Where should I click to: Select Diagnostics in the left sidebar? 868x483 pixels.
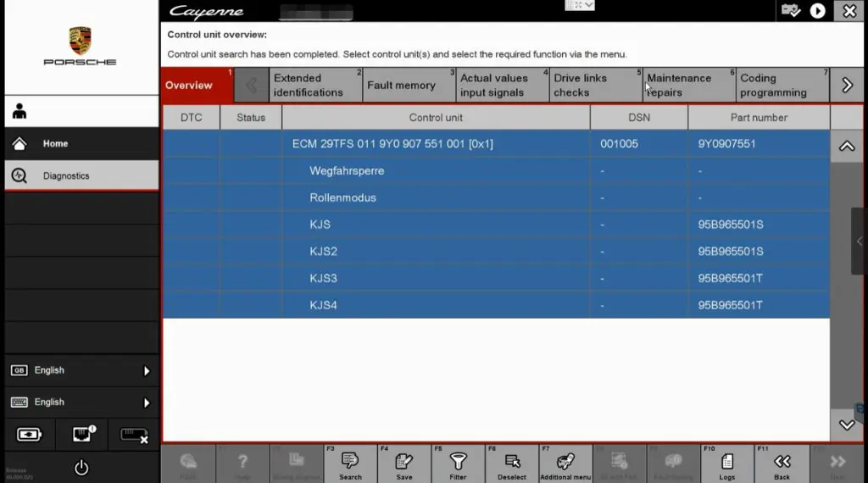[81, 176]
